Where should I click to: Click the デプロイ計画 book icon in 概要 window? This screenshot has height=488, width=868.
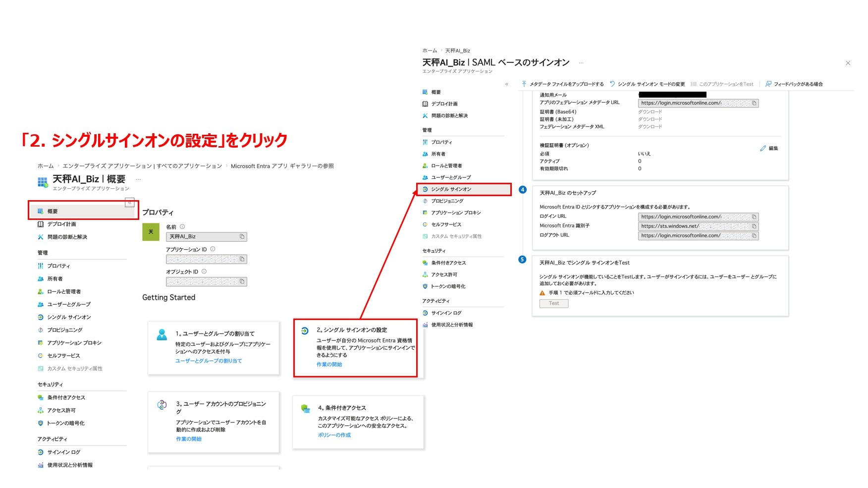[x=41, y=224]
